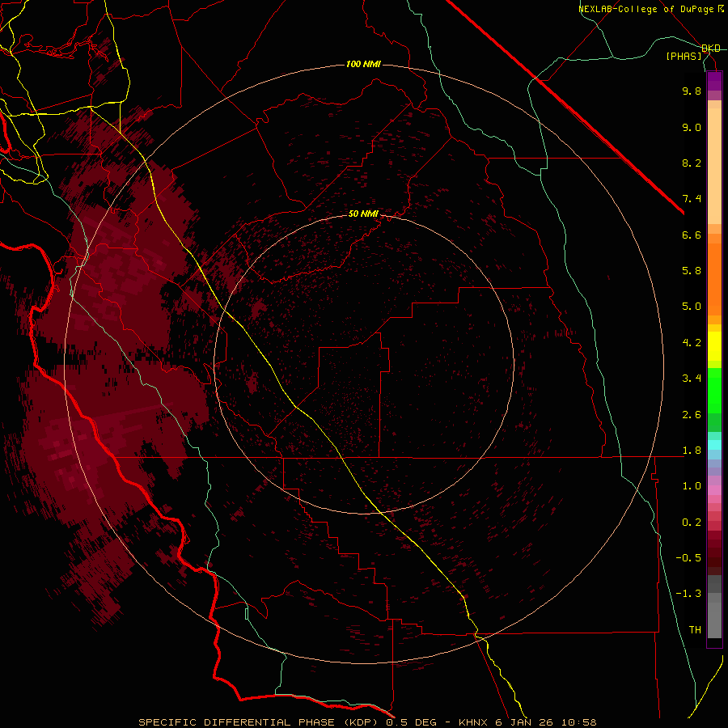Click the SPECIFIC DIFFERENTIAL PHASE (KDP) caption
This screenshot has width=728, height=728.
click(x=260, y=722)
